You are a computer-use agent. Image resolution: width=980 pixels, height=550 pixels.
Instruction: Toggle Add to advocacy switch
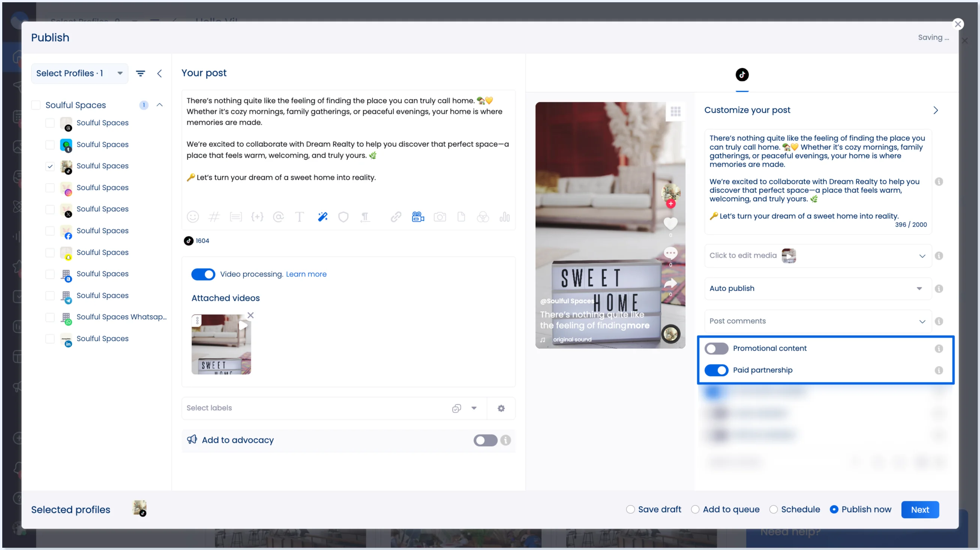point(485,440)
